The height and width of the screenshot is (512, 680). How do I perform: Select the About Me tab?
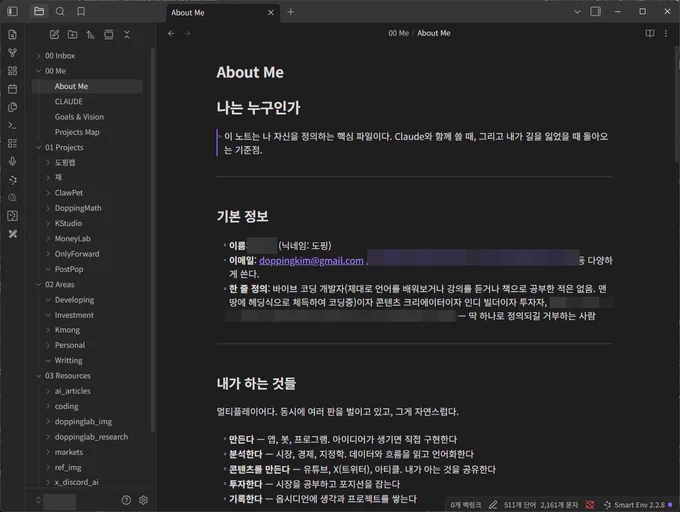222,13
